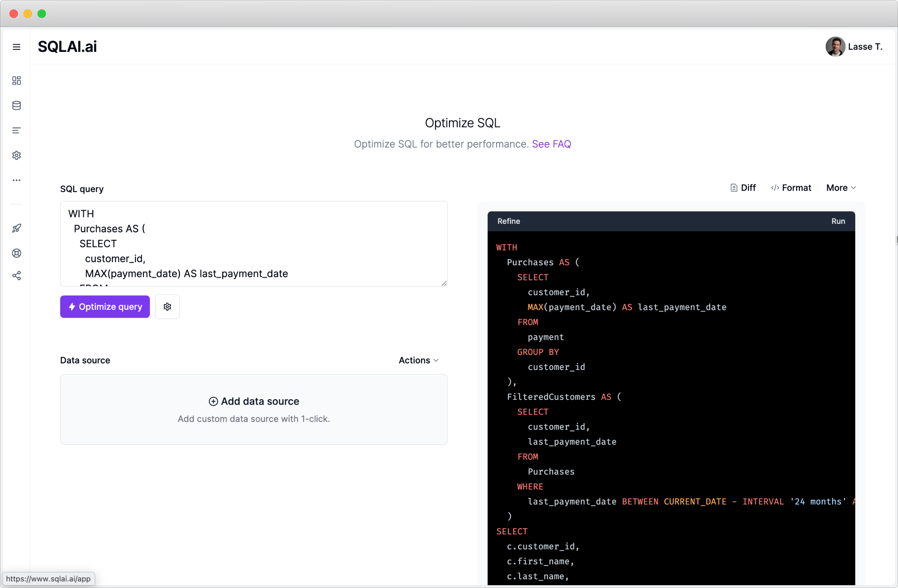Click inside the SQL query textarea
The height and width of the screenshot is (588, 898).
coord(253,244)
